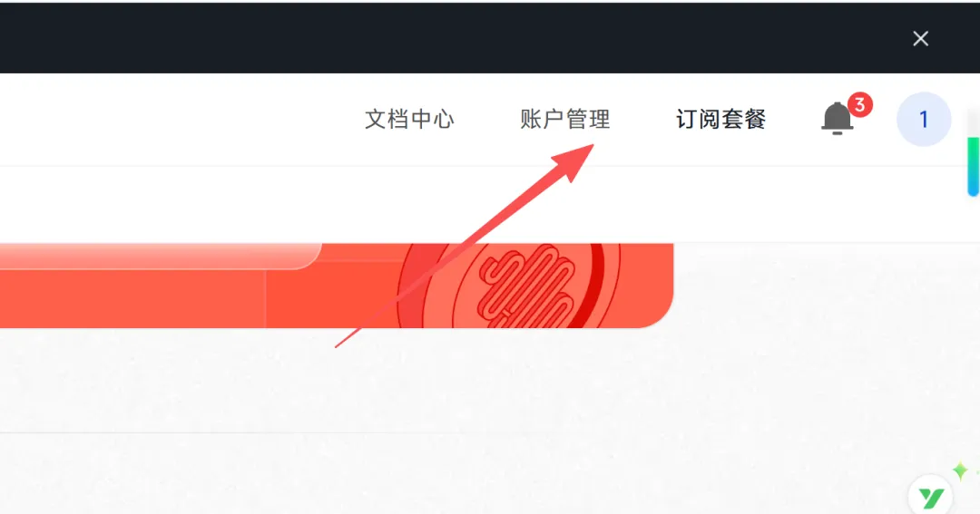Go to 账户管理 in the navigation bar
Viewport: 980px width, 514px height.
565,120
